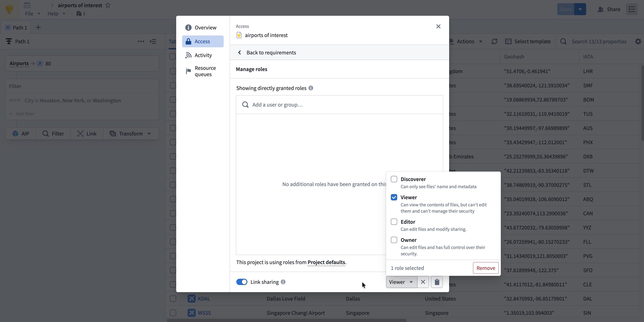Screen dimensions: 644x322
Task: Switch to the Path 1 tab
Action: coord(16,27)
